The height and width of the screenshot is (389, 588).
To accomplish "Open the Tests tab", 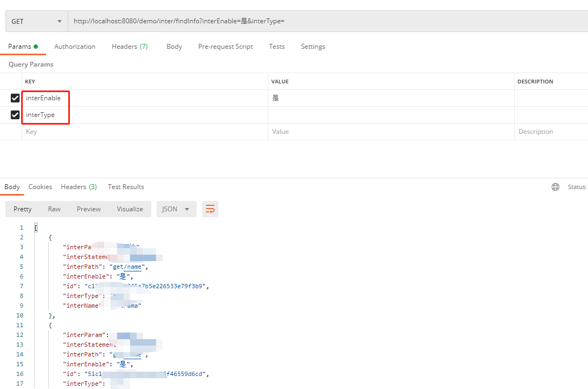I will pos(277,47).
